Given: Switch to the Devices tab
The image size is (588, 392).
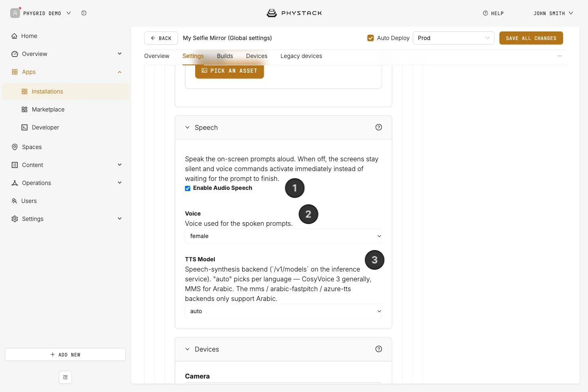Looking at the screenshot, I should [257, 56].
